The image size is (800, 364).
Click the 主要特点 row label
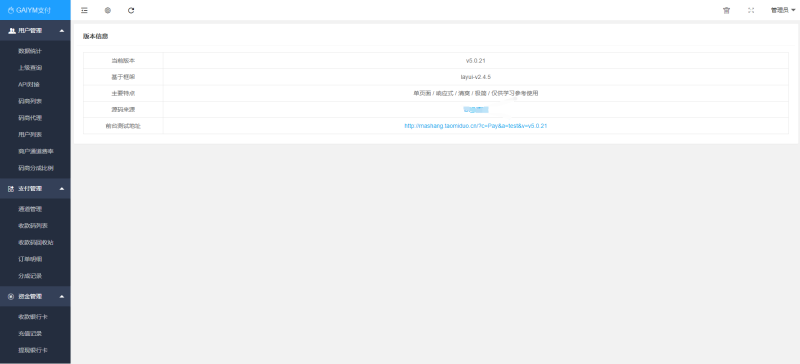pos(123,93)
